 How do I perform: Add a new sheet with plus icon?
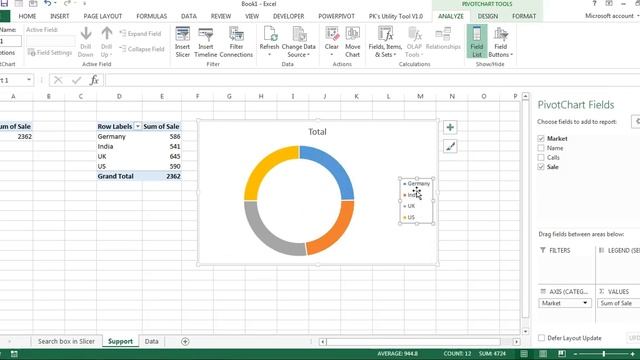pyautogui.click(x=185, y=341)
